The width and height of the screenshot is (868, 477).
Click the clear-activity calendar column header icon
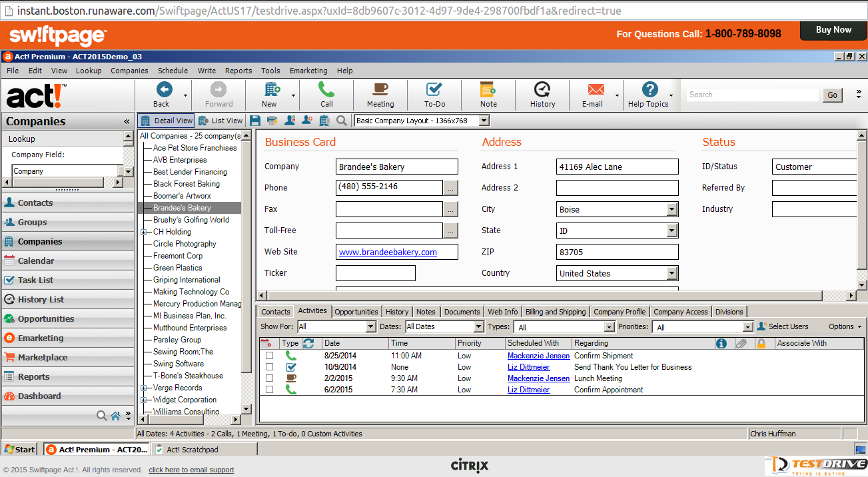pos(266,343)
